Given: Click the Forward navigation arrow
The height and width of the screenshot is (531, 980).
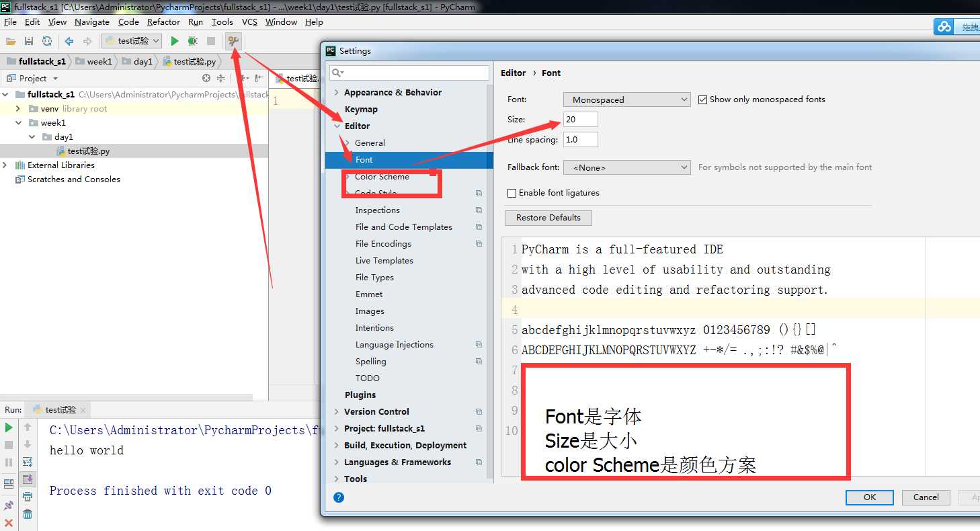Looking at the screenshot, I should click(x=87, y=41).
